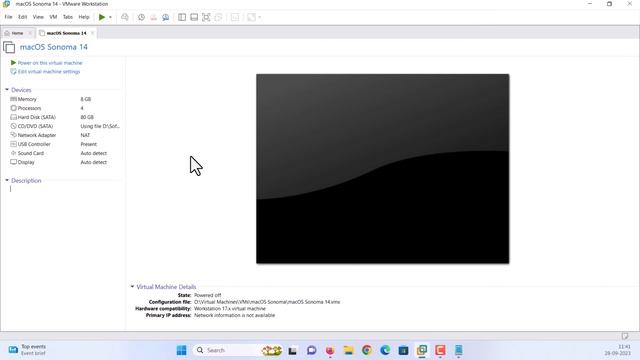Open the red Camtasia taskbar icon
Viewport: 640px width, 360px height.
point(440,350)
